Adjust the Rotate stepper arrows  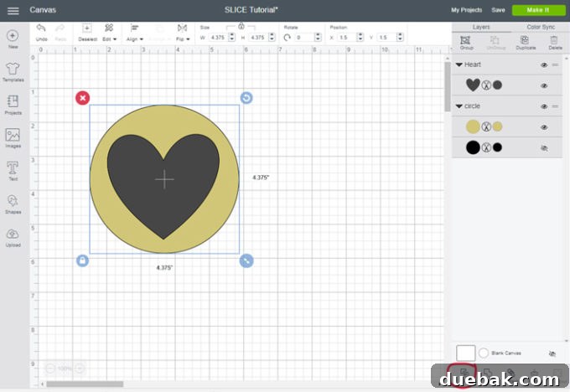click(x=318, y=38)
